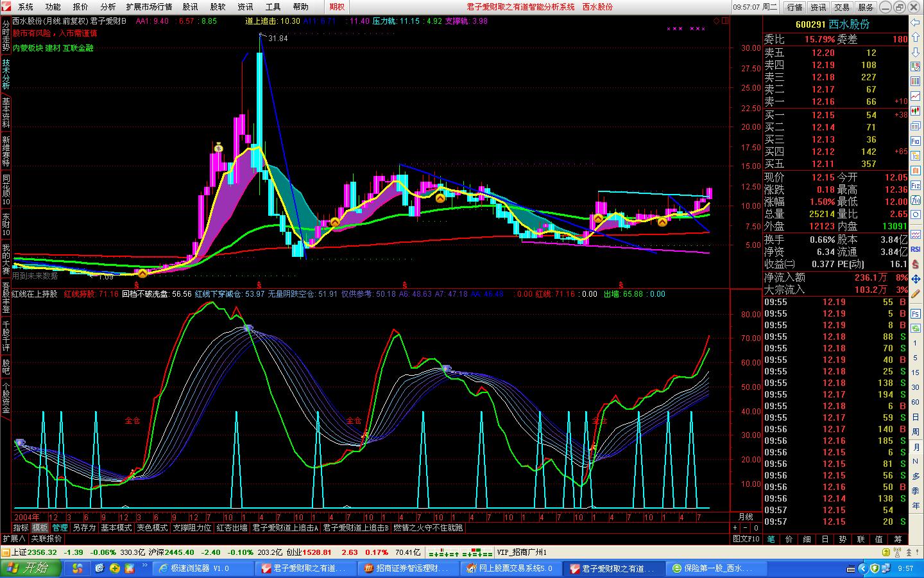This screenshot has width=924, height=578.
Task: Select the 5-minute period button
Action: 915,358
